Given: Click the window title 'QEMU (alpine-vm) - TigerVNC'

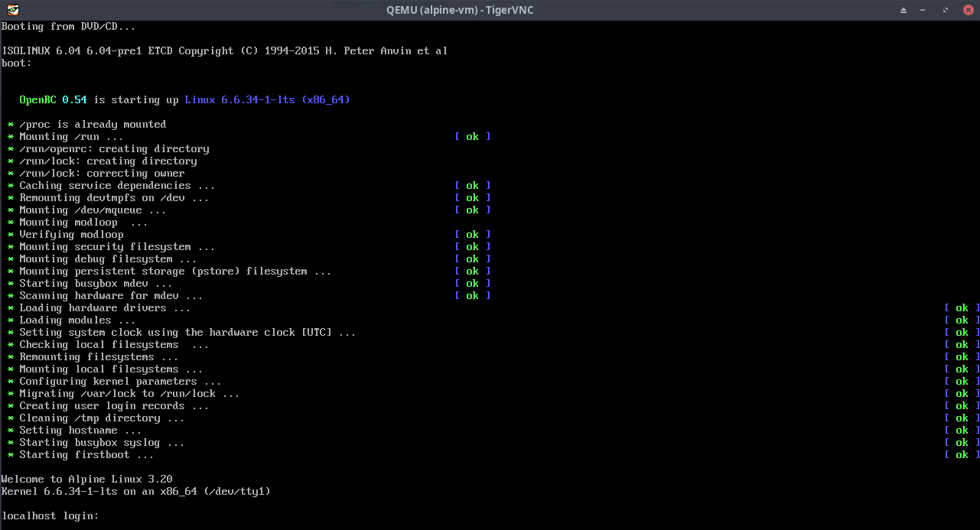Looking at the screenshot, I should [461, 10].
